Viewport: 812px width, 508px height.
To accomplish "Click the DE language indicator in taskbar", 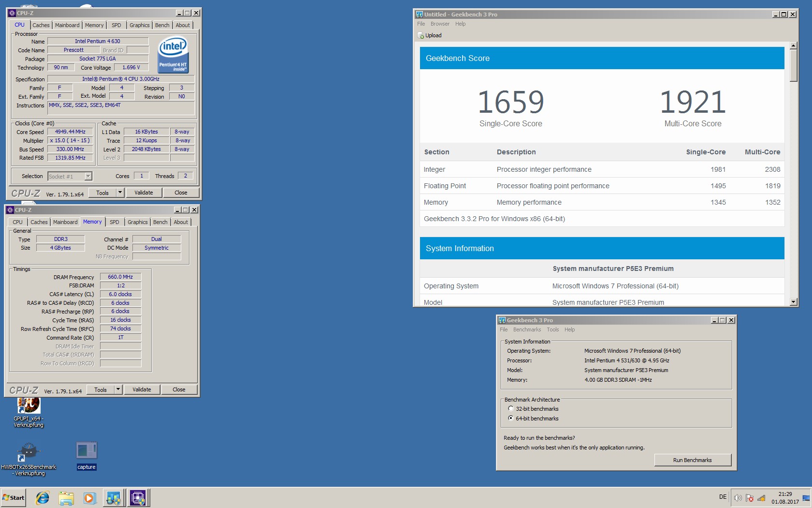I will coord(723,497).
